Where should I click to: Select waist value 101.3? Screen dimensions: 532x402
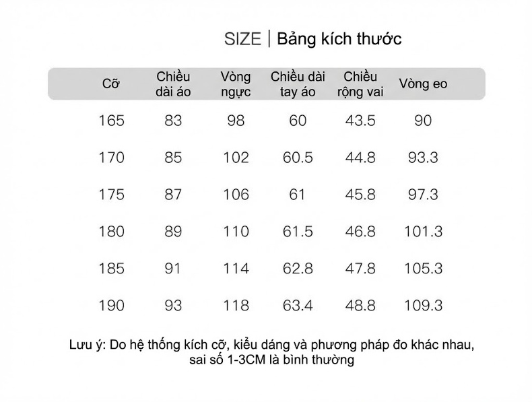pyautogui.click(x=423, y=232)
